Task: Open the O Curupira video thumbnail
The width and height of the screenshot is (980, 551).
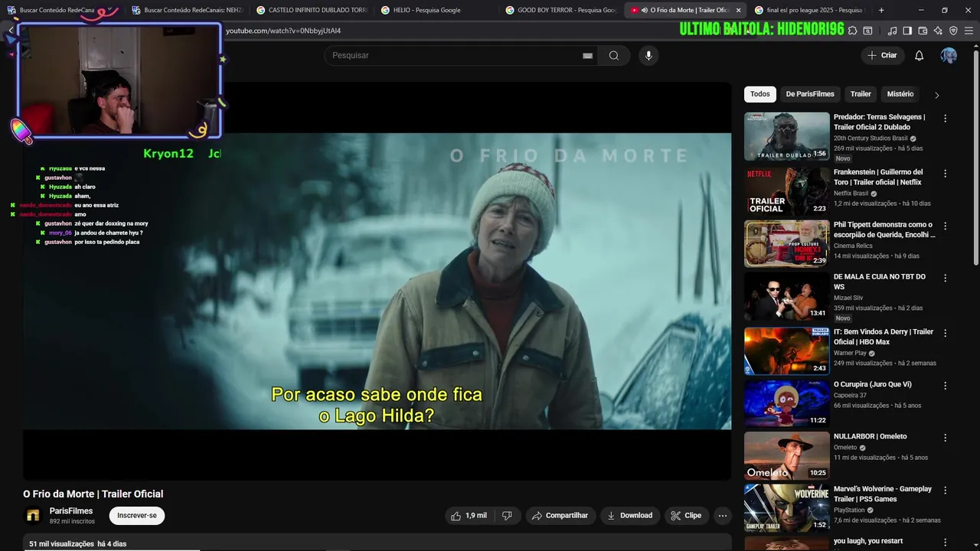Action: point(787,403)
